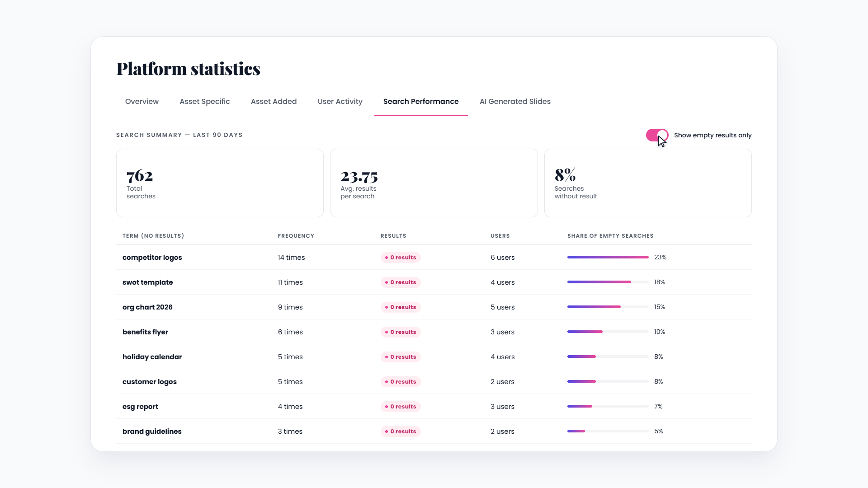This screenshot has height=488, width=868.
Task: Select the 'holiday calendar' term
Action: [x=152, y=357]
